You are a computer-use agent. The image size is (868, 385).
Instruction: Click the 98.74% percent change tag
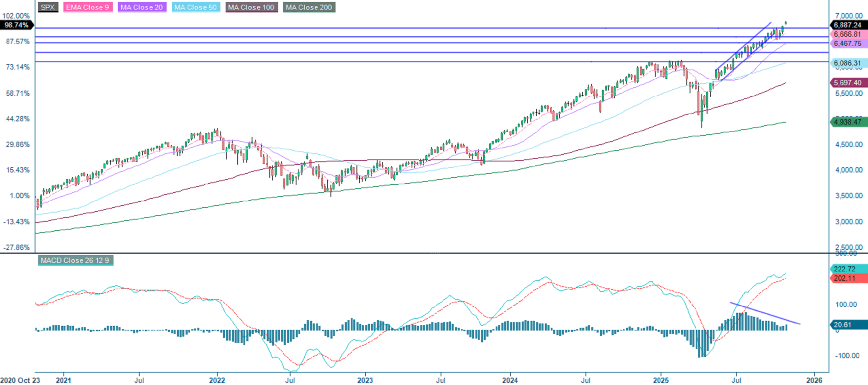point(16,25)
